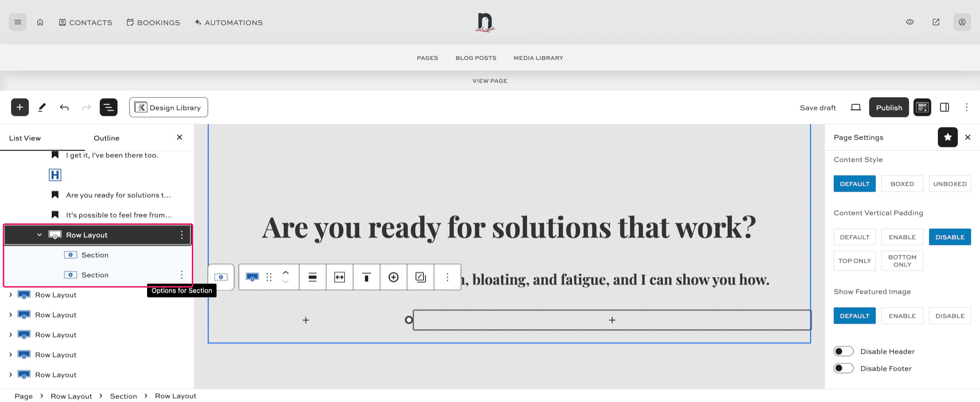Click the circled plus icon in block toolbar
Viewport: 980px width, 402px height.
pos(393,277)
